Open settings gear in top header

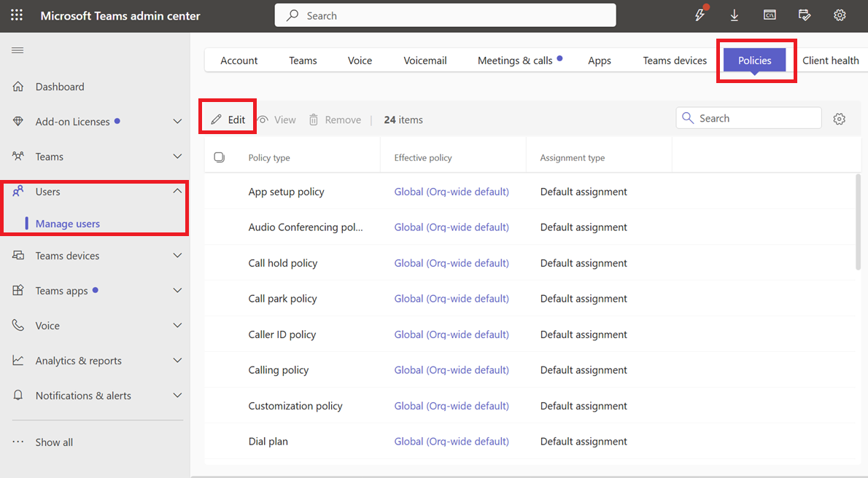coord(840,15)
